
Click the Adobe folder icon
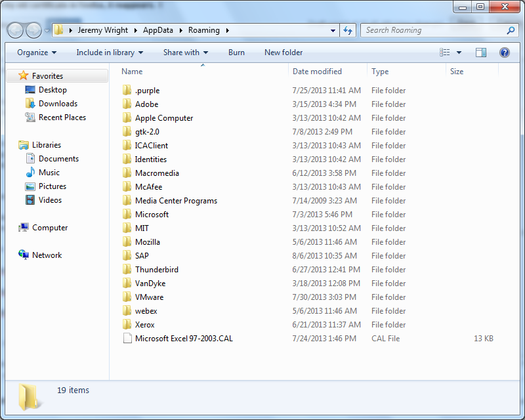[x=127, y=104]
